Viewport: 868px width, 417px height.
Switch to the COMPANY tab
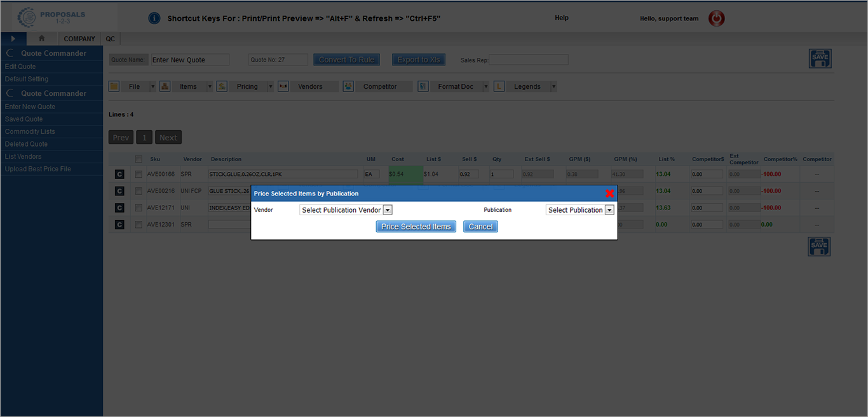79,39
